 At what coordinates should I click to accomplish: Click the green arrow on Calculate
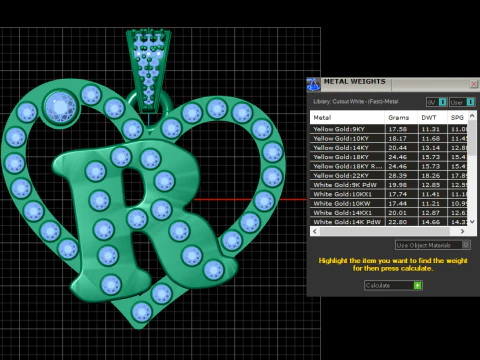(417, 285)
